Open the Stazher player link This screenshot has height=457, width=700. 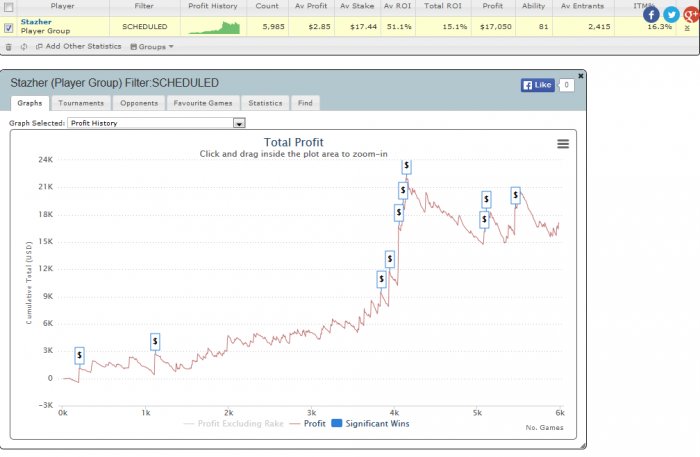[x=36, y=22]
